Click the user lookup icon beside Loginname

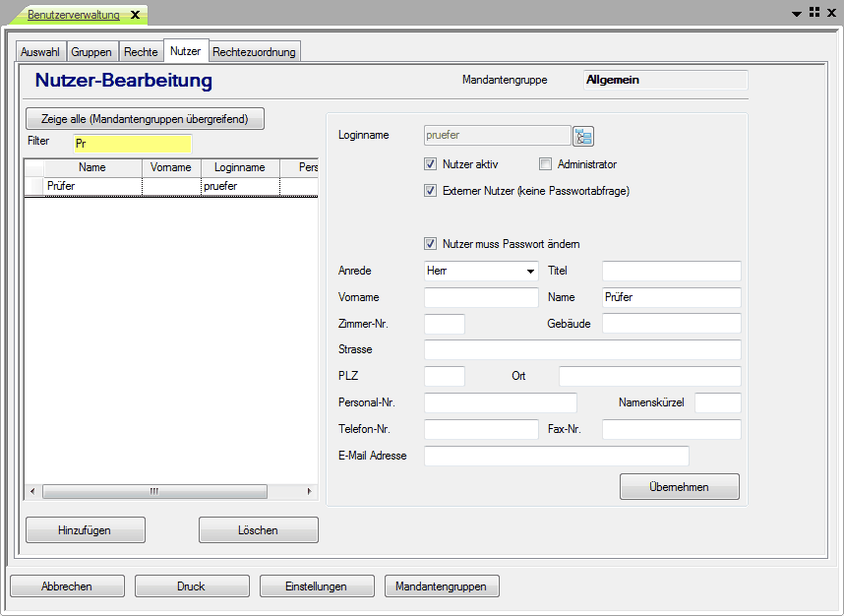pyautogui.click(x=584, y=137)
